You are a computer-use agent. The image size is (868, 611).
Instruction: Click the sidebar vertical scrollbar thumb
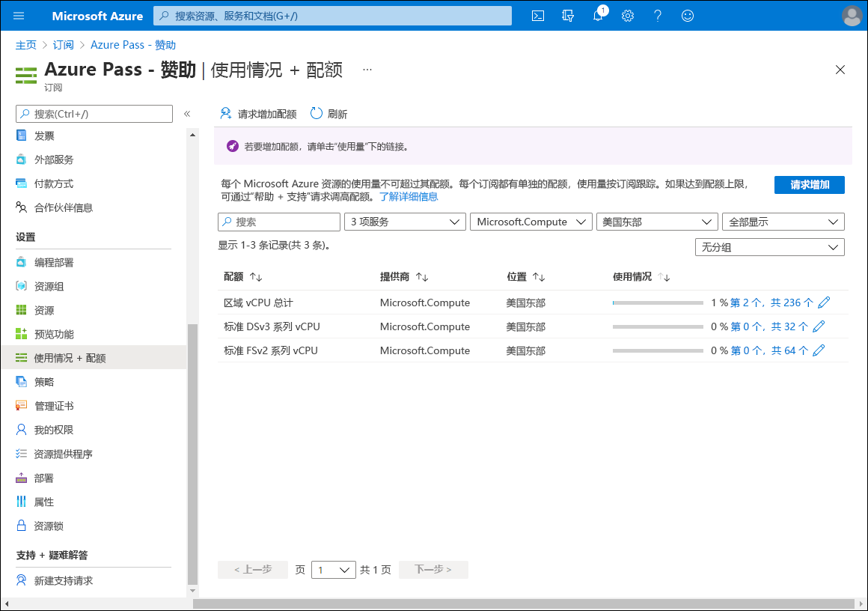tap(192, 455)
